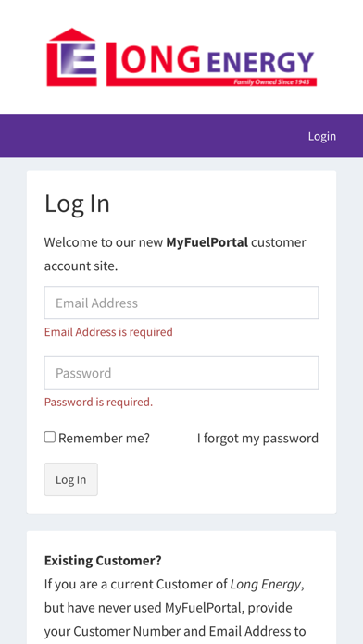Submit the form with Log In button
The image size is (363, 644).
click(71, 479)
